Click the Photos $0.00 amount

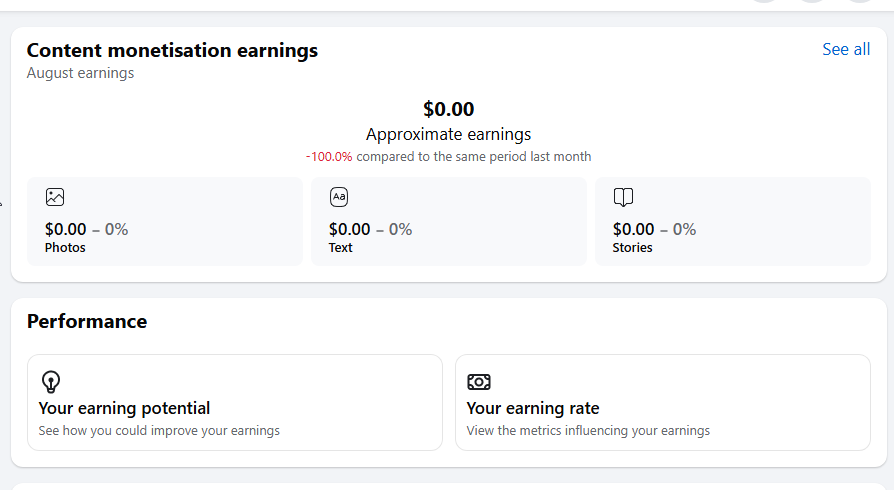66,229
